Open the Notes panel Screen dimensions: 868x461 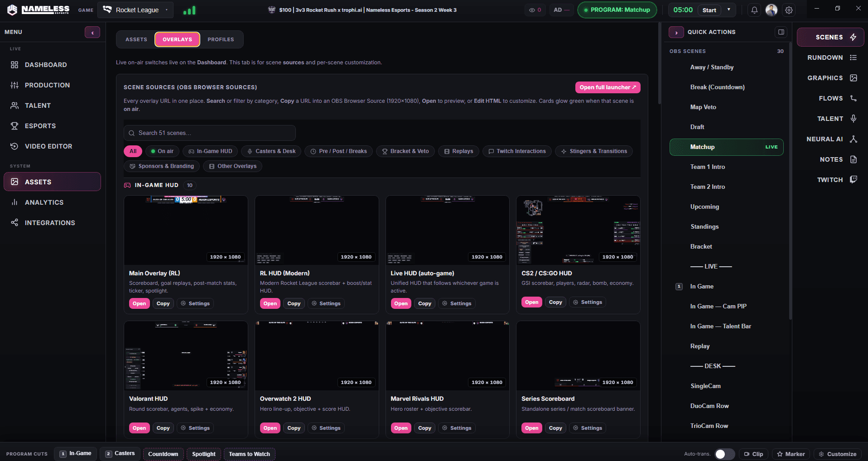pyautogui.click(x=831, y=159)
